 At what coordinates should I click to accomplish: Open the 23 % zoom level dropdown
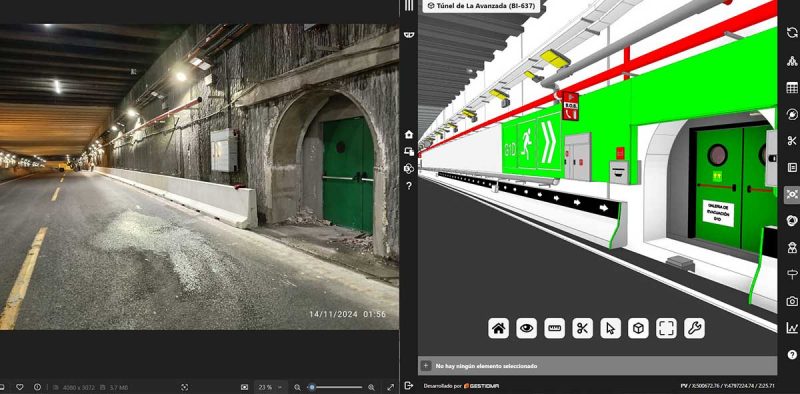pos(270,387)
